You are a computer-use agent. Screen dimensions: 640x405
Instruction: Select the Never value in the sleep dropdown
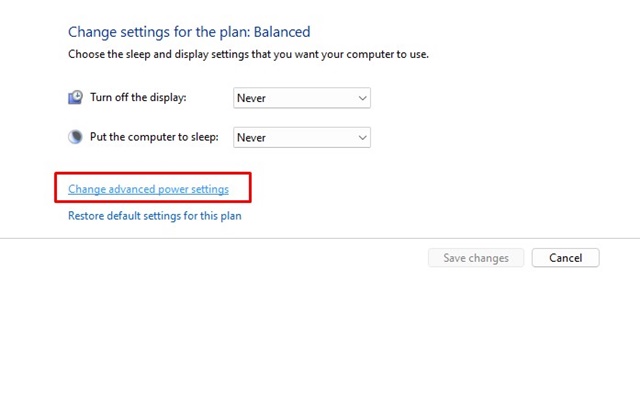click(x=253, y=138)
